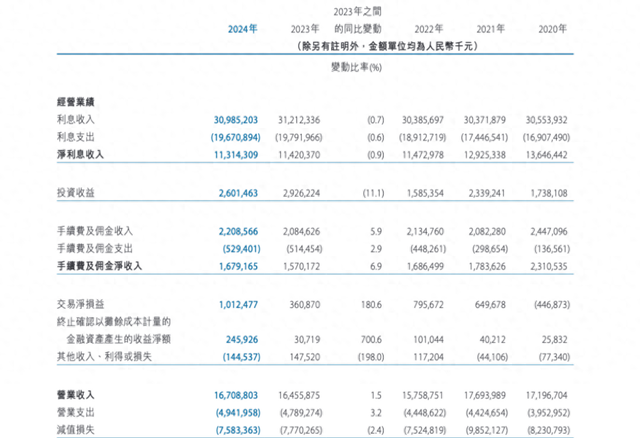This screenshot has width=640, height=438.
Task: Select the value 101,044
Action: [x=428, y=340]
